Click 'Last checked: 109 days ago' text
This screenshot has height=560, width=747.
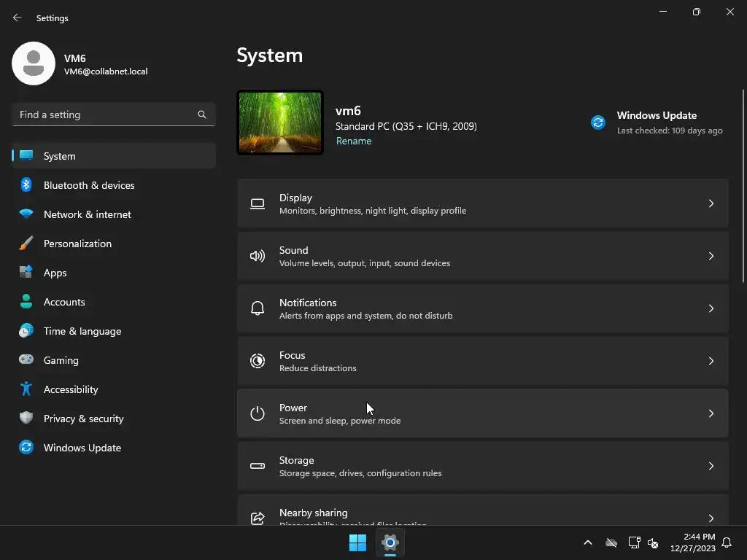[670, 131]
